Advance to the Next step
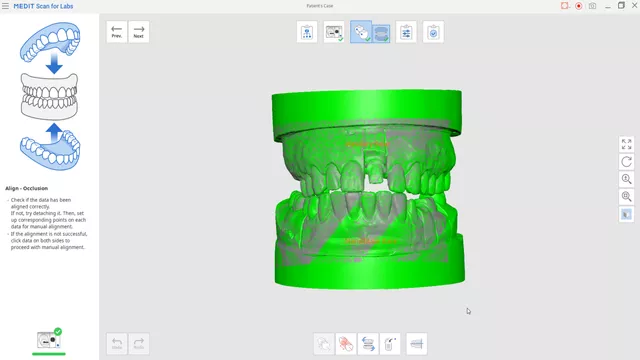640x360 pixels. [x=139, y=32]
